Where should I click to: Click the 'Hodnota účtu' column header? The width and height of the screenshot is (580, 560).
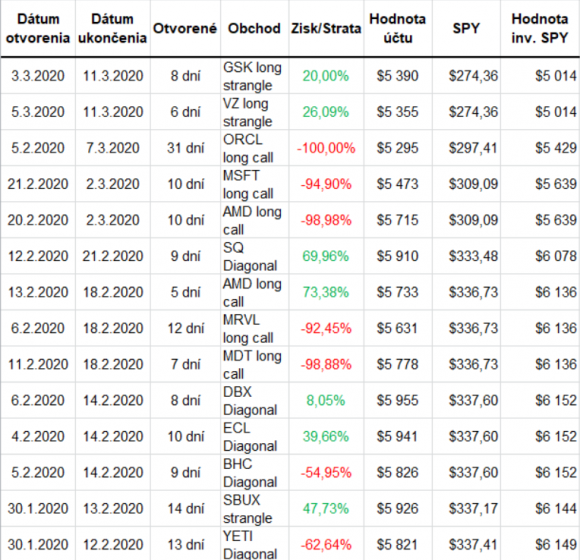[398, 28]
